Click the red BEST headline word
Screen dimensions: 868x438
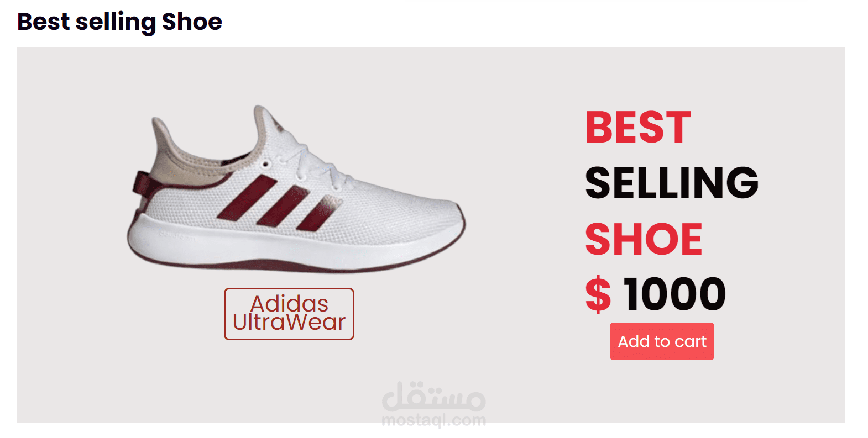638,127
